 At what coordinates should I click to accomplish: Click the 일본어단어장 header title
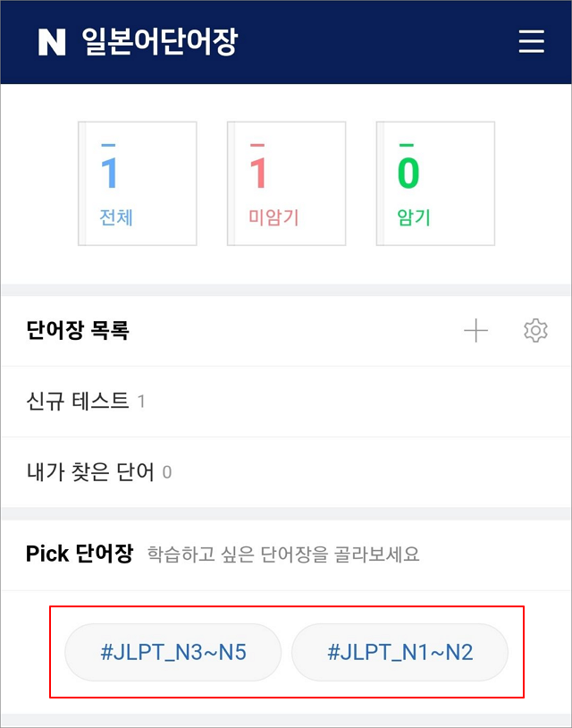[159, 42]
